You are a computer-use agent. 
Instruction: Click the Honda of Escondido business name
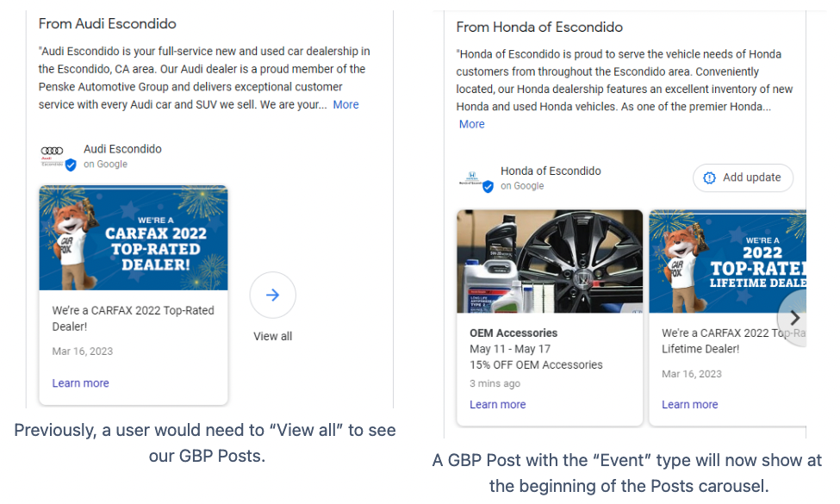551,170
